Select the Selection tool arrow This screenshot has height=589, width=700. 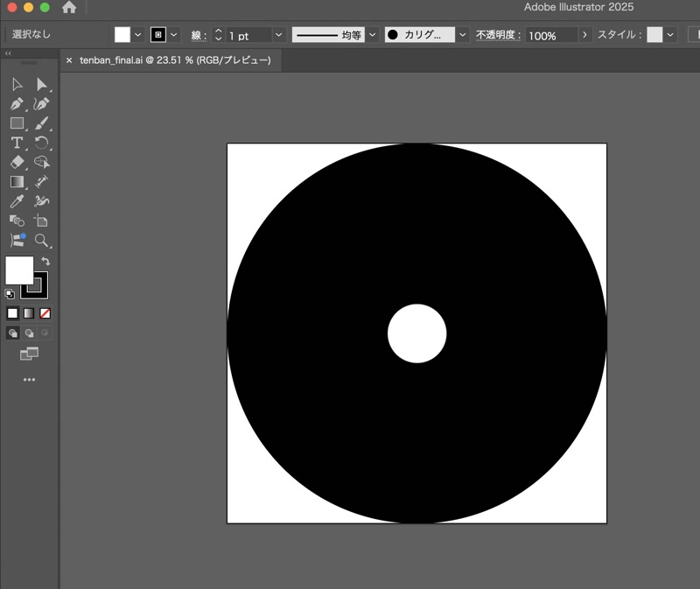17,84
